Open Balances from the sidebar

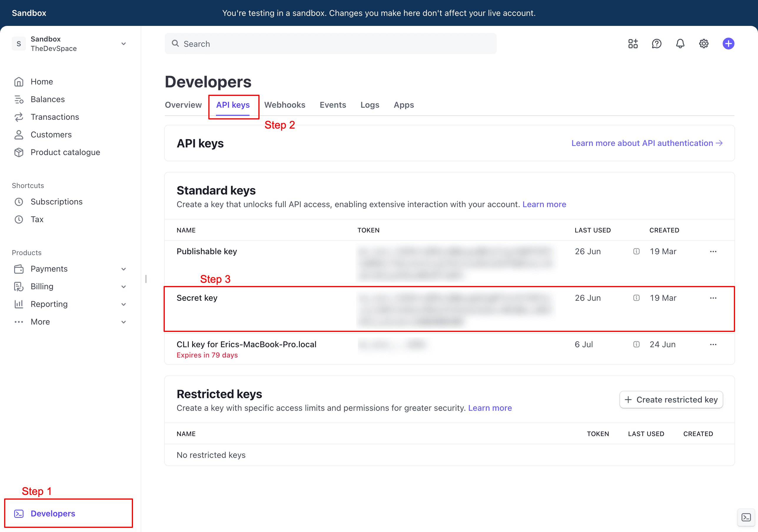pos(48,99)
